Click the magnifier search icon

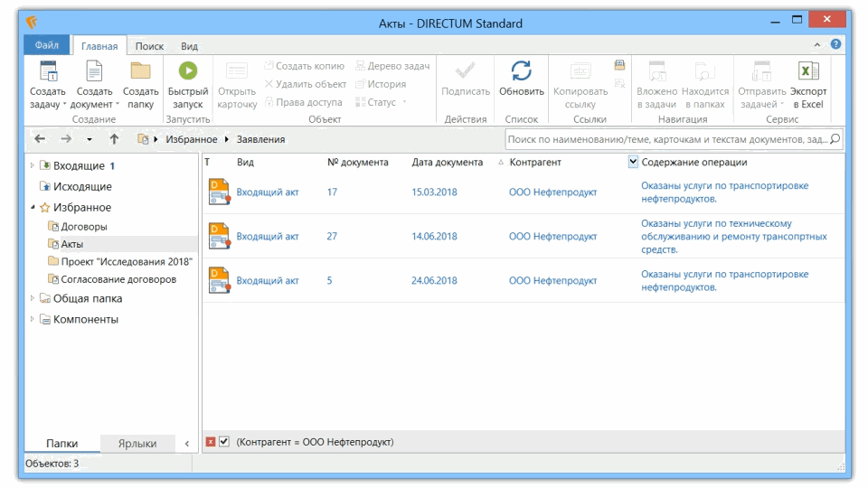(835, 139)
